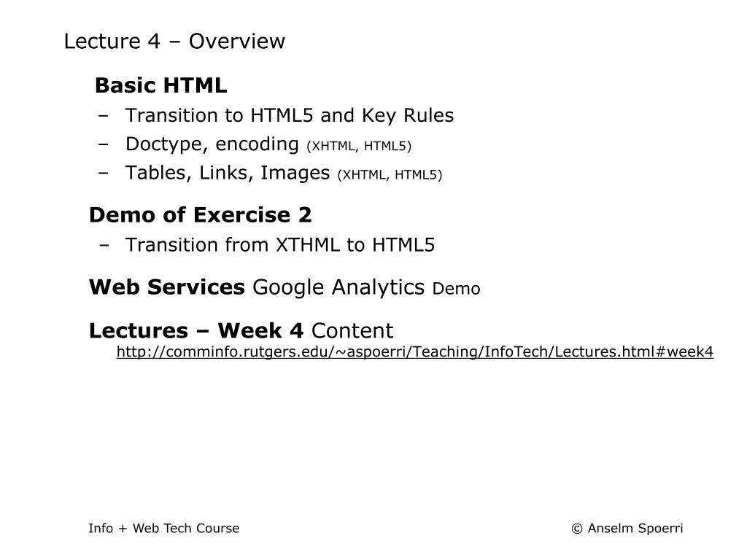Click the 'Lecture 4 – Overview' title
Viewport: 747px width, 560px height.
pos(174,41)
